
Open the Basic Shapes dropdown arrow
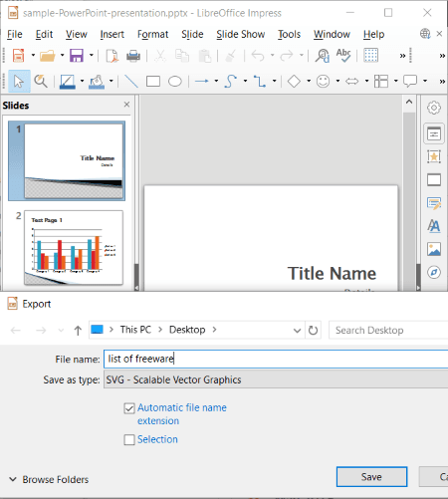(x=309, y=81)
